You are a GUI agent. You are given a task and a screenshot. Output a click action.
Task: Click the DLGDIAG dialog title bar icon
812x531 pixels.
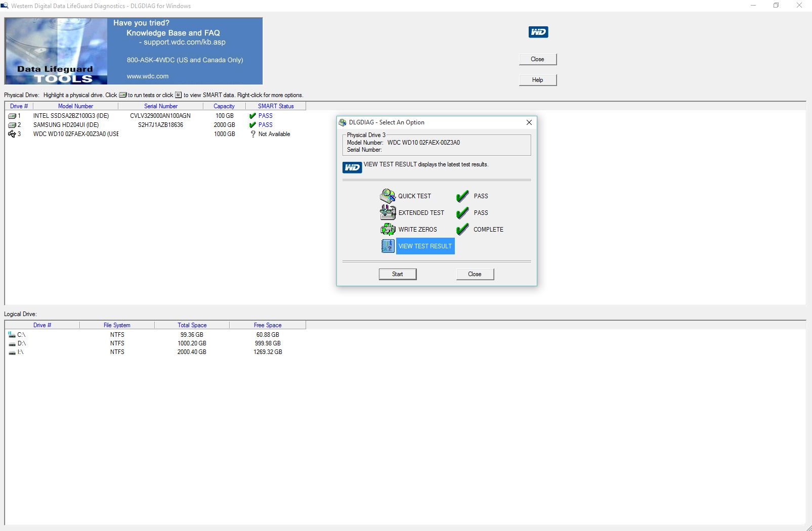pos(343,122)
